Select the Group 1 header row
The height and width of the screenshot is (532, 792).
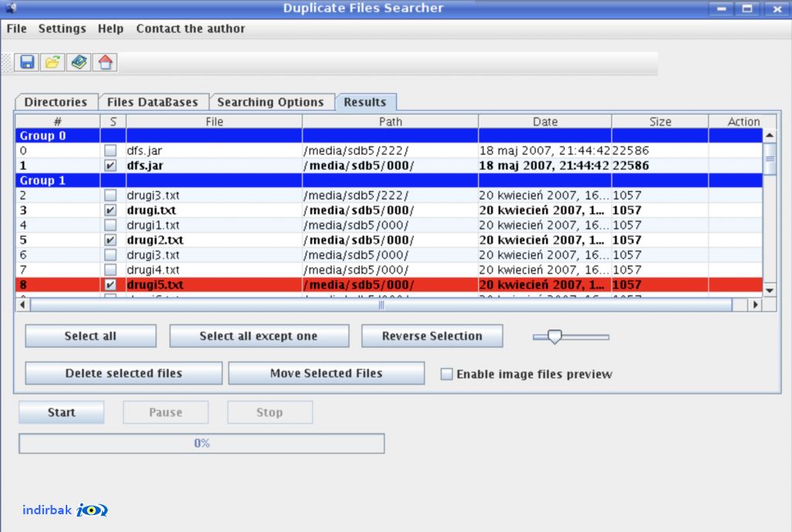[x=389, y=180]
